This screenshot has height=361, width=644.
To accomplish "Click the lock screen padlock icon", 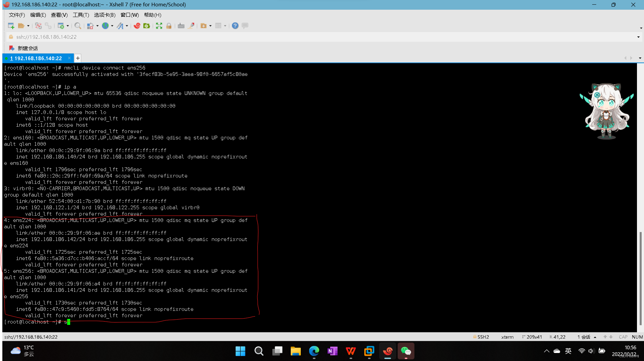I will tap(169, 26).
